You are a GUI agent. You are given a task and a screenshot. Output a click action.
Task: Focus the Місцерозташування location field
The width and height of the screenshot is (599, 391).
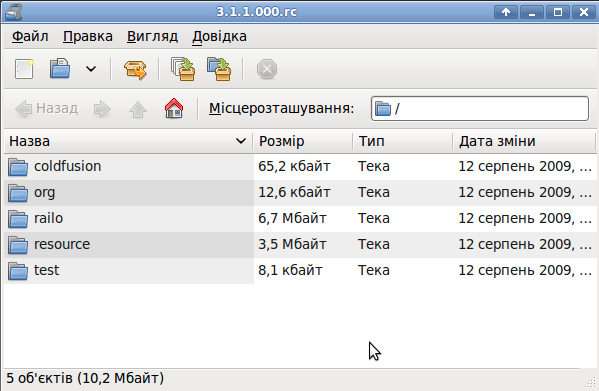[x=480, y=109]
